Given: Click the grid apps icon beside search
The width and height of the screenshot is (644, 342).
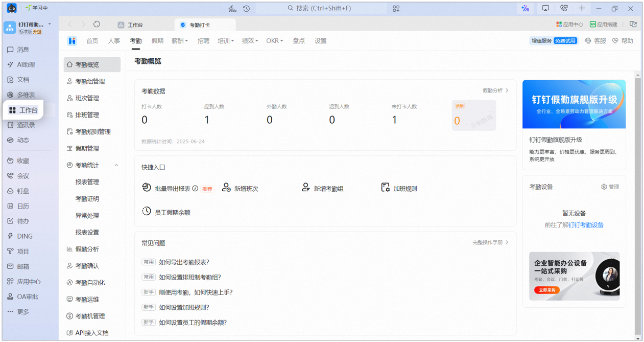Looking at the screenshot, I should tap(396, 9).
